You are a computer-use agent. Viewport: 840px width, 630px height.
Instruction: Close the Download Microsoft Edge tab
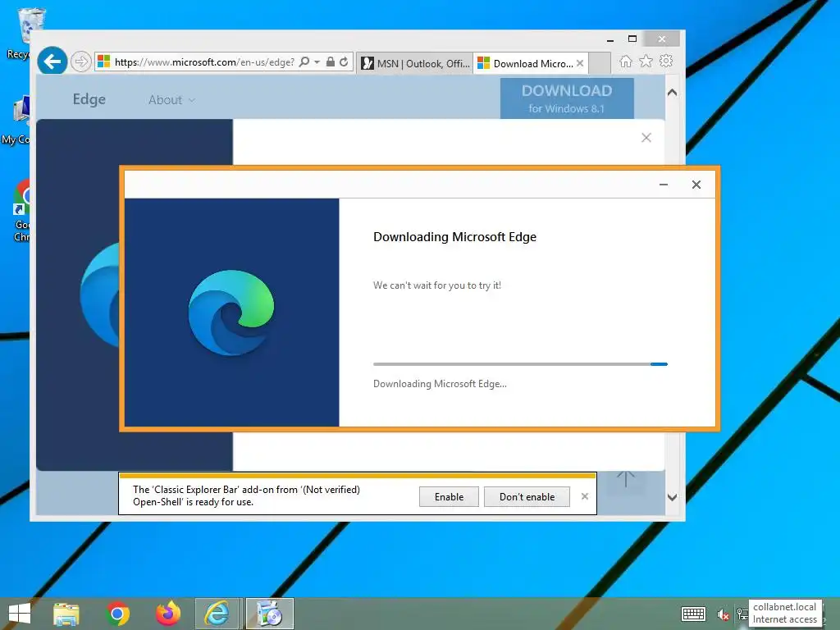580,63
